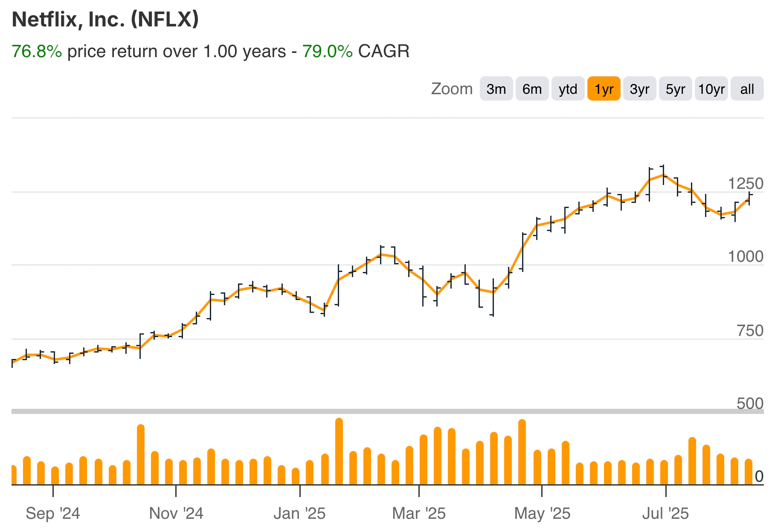Set chart zoom to 6m
The image size is (772, 532).
pos(532,89)
